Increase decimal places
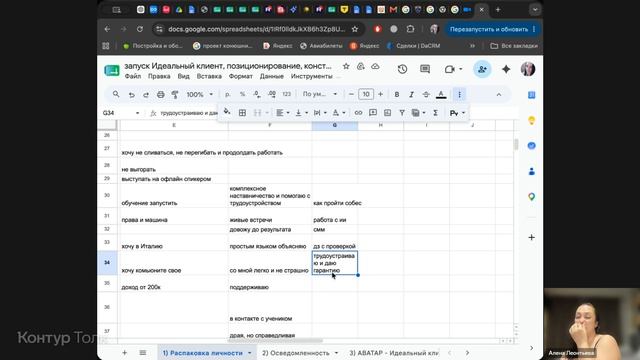This screenshot has width=640, height=360. click(x=272, y=94)
